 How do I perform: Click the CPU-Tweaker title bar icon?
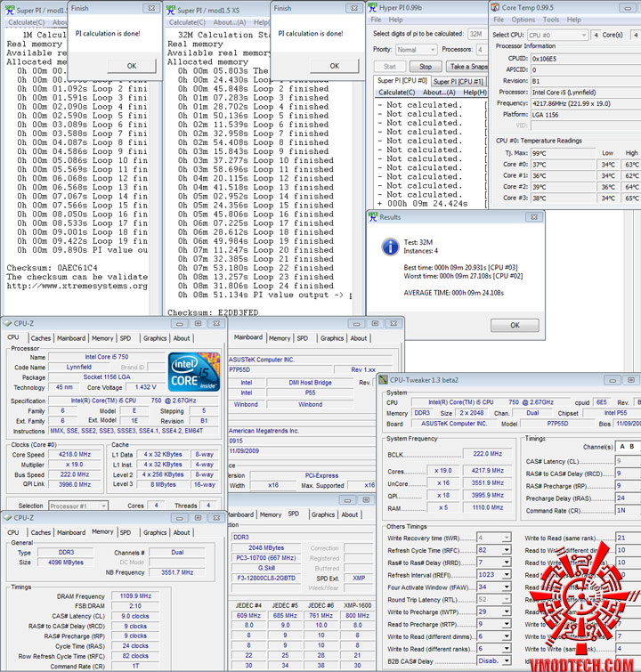(384, 380)
